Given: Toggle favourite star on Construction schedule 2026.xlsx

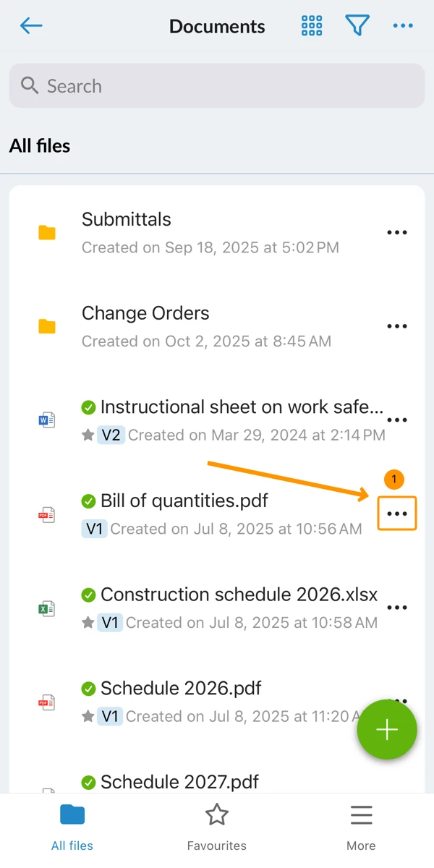Looking at the screenshot, I should tap(88, 623).
